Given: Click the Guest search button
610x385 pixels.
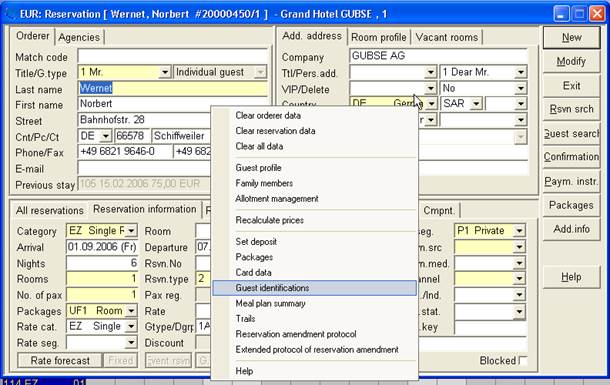Looking at the screenshot, I should pos(571,133).
